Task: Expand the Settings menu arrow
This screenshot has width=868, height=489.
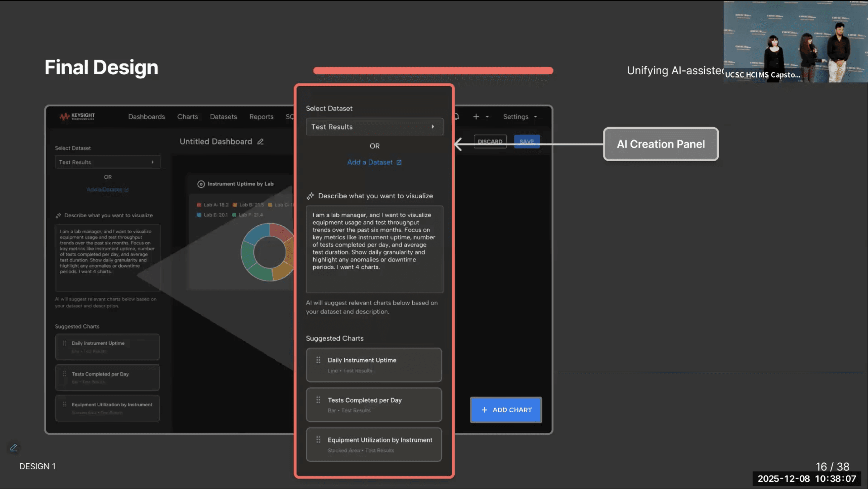Action: click(535, 117)
